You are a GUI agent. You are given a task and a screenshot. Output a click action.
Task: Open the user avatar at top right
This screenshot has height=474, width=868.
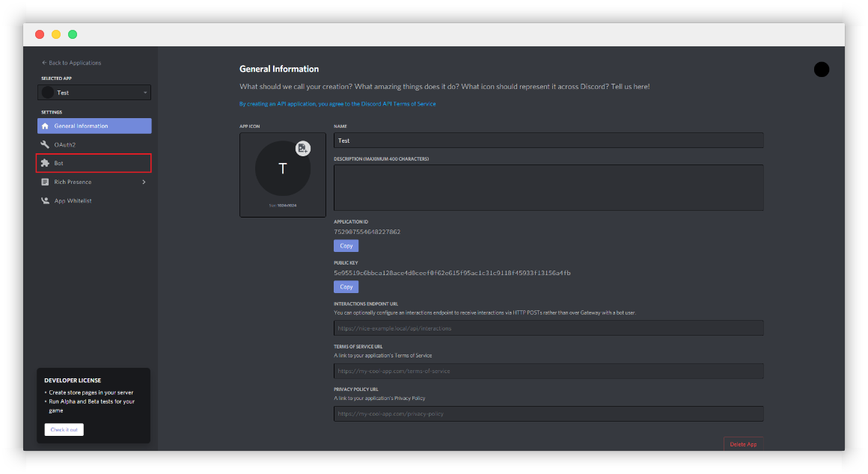click(x=822, y=70)
